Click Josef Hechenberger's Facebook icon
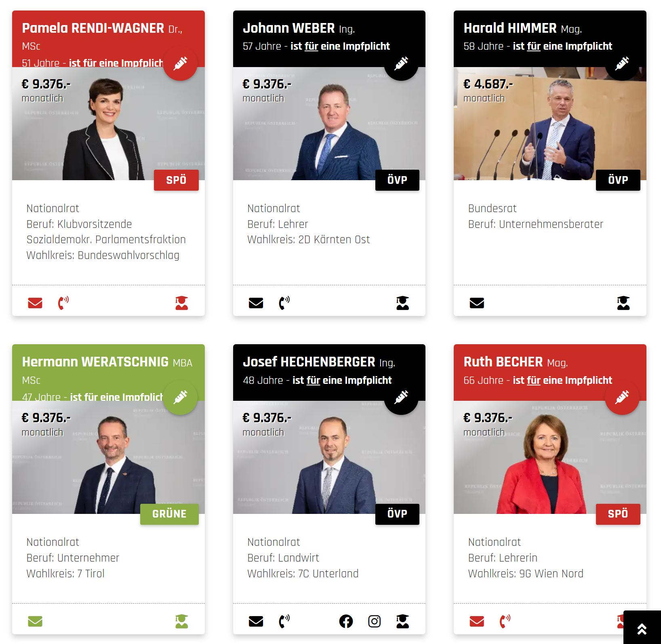 pos(346,621)
